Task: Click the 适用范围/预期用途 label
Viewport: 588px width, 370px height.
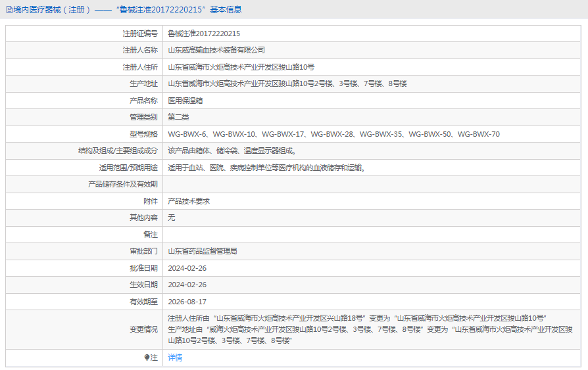Action: point(129,168)
